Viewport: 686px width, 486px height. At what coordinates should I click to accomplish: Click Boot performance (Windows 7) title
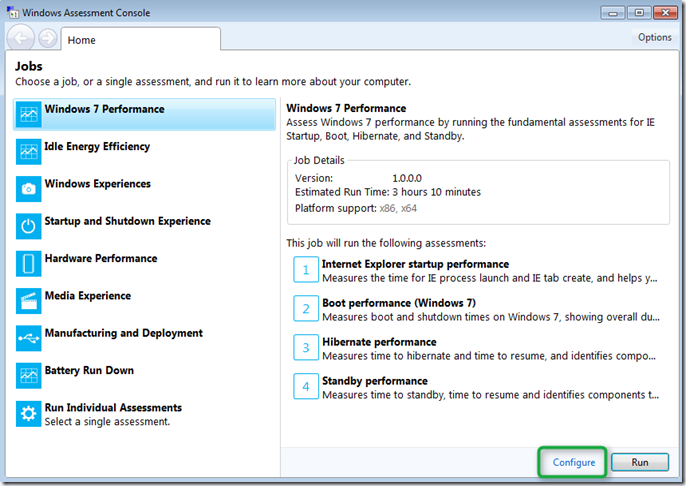pos(399,303)
